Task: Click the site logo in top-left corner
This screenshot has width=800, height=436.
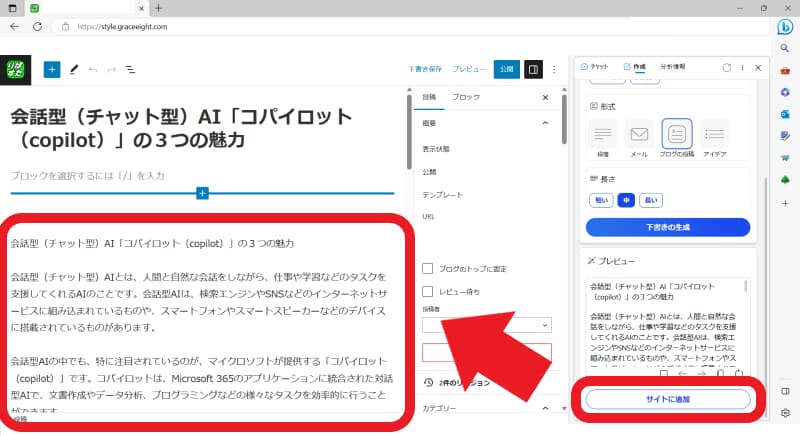Action: [x=15, y=70]
